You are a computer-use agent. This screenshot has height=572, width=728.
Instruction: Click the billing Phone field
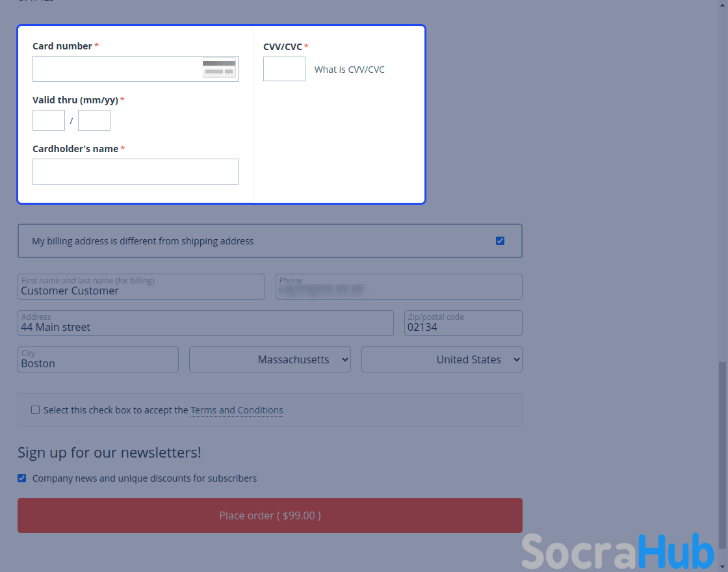pyautogui.click(x=398, y=287)
